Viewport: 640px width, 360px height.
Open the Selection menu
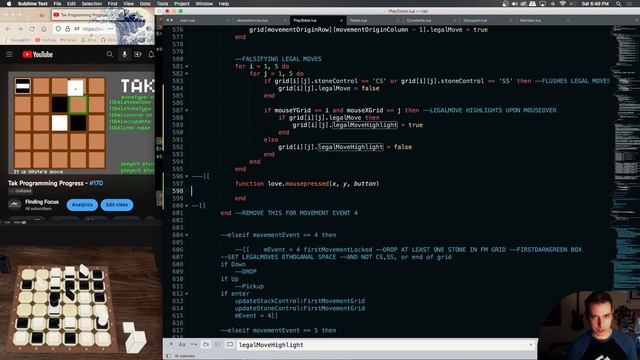[91, 4]
